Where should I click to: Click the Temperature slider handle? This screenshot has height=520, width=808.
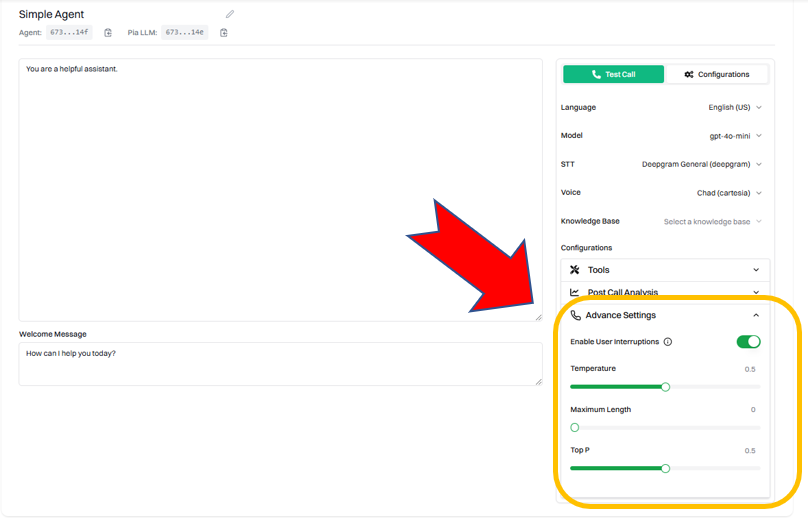pos(665,387)
